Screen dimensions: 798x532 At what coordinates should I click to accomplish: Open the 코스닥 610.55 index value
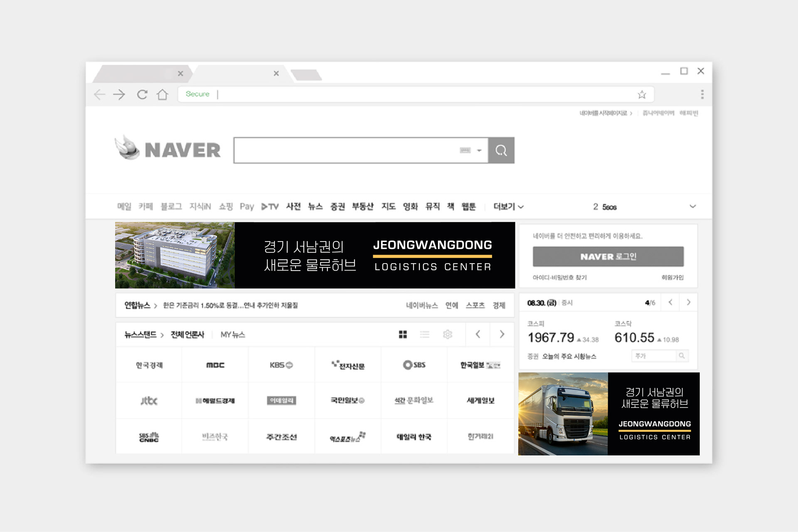634,337
